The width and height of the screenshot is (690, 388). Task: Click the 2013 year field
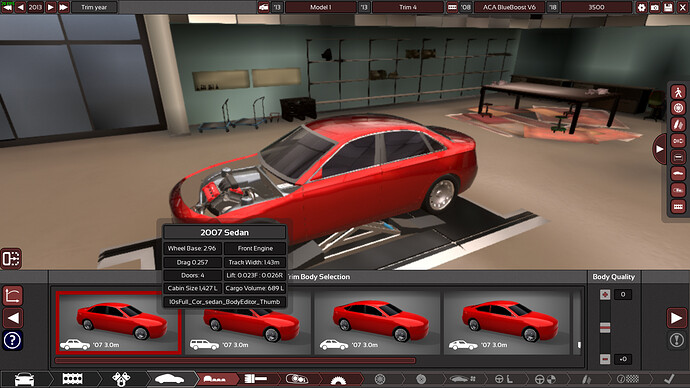[x=35, y=7]
